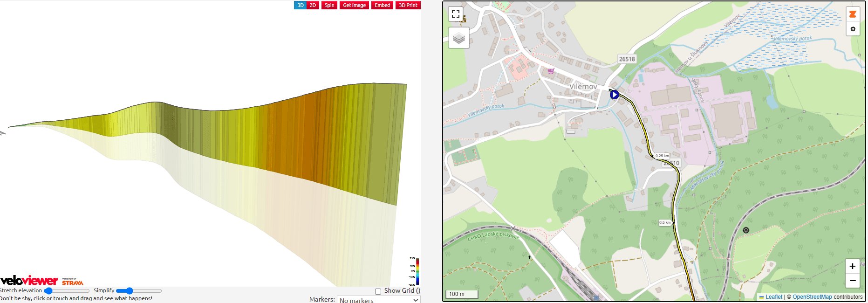Click the blue route start marker
Screen dimensions: 868x303
(x=614, y=95)
